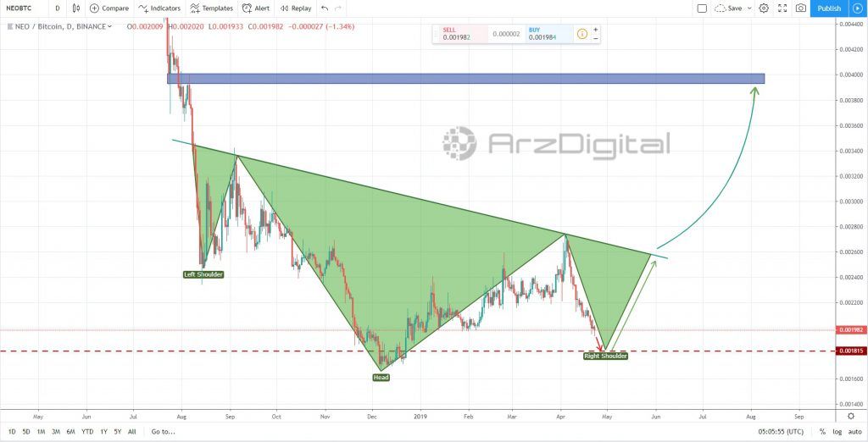Screen dimensions: 868x442
Task: Open the candlestick chart style selector
Action: pyautogui.click(x=76, y=8)
